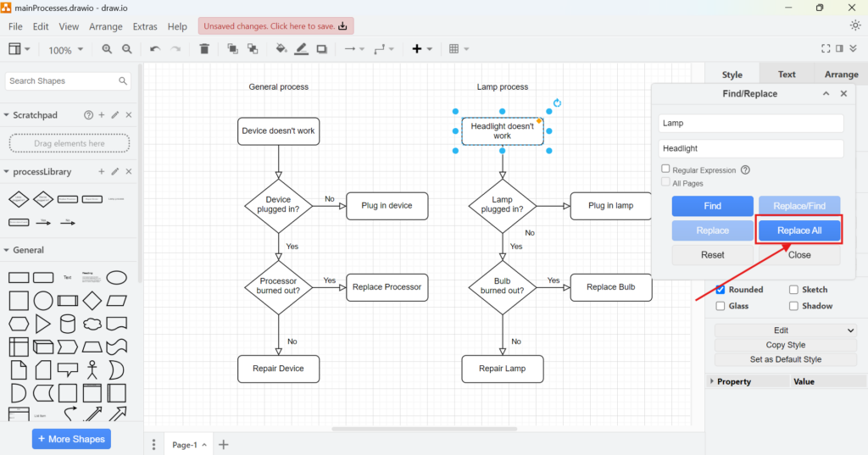This screenshot has height=455, width=868.
Task: Select the Fill Color bucket icon
Action: 281,49
